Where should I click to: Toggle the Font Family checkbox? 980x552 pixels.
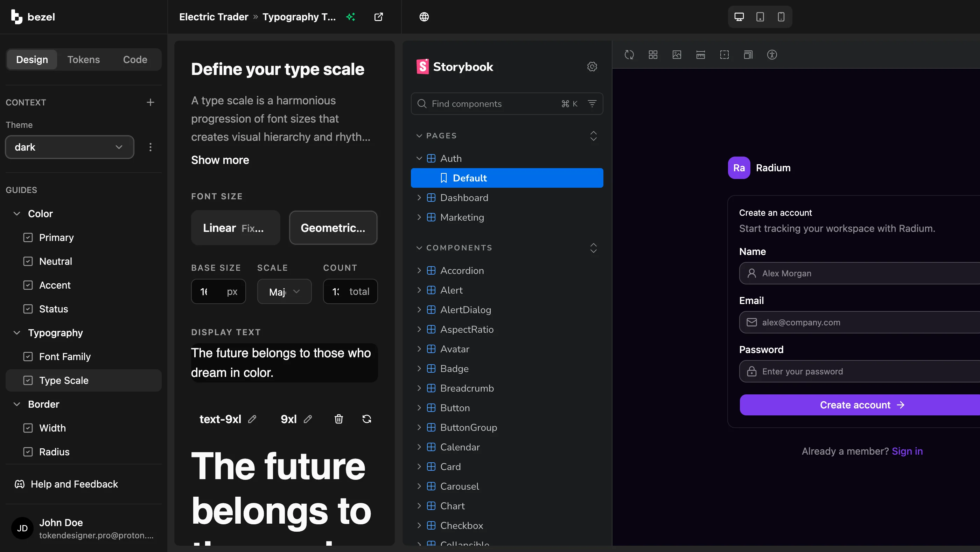pos(28,357)
